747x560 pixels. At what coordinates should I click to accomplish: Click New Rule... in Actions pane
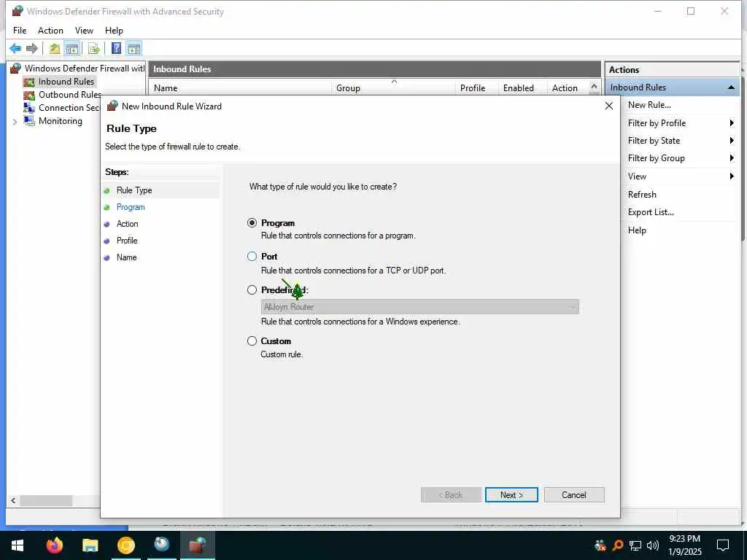pyautogui.click(x=649, y=105)
